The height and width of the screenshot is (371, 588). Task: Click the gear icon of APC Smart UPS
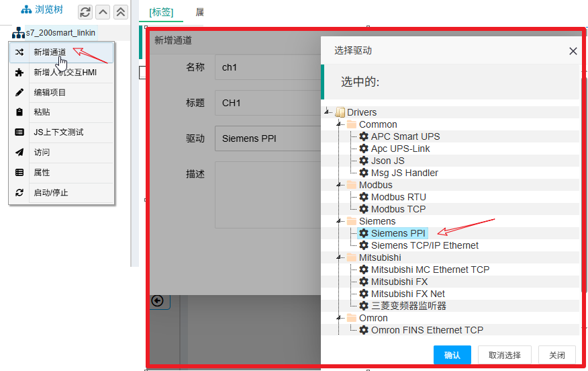pyautogui.click(x=364, y=136)
